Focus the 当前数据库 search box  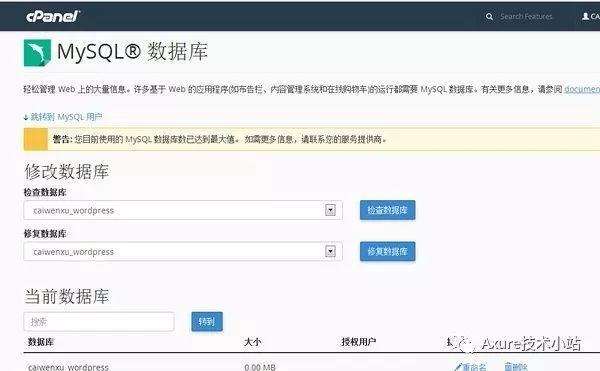(99, 322)
